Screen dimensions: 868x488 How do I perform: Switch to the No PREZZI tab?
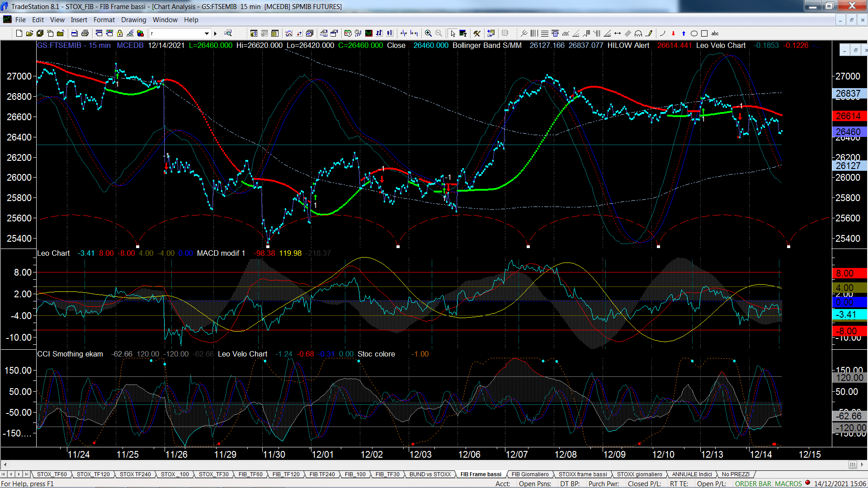click(736, 474)
